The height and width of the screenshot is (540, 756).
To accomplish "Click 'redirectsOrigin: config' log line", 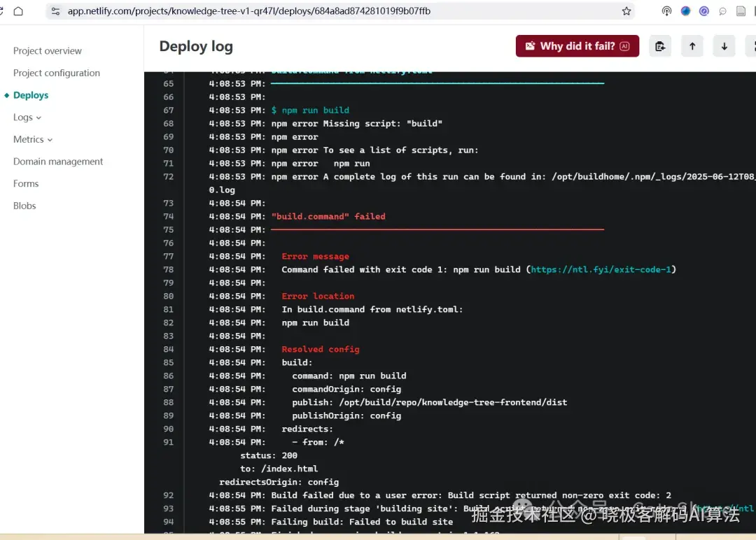I will (x=279, y=482).
